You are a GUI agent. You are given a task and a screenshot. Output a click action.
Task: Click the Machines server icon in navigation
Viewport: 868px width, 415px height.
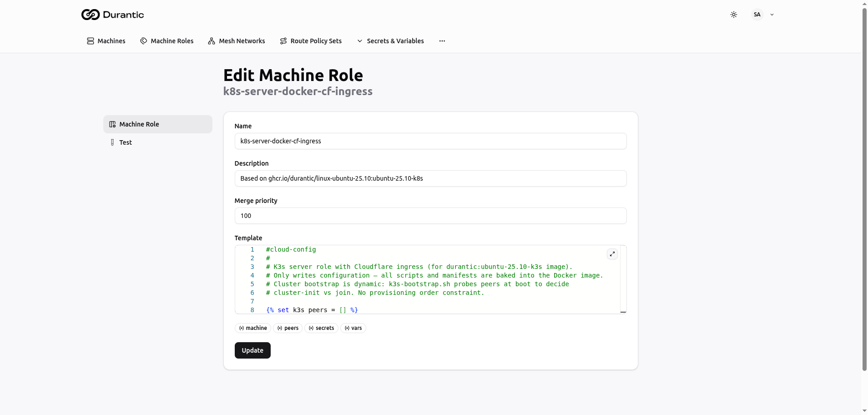(x=91, y=41)
